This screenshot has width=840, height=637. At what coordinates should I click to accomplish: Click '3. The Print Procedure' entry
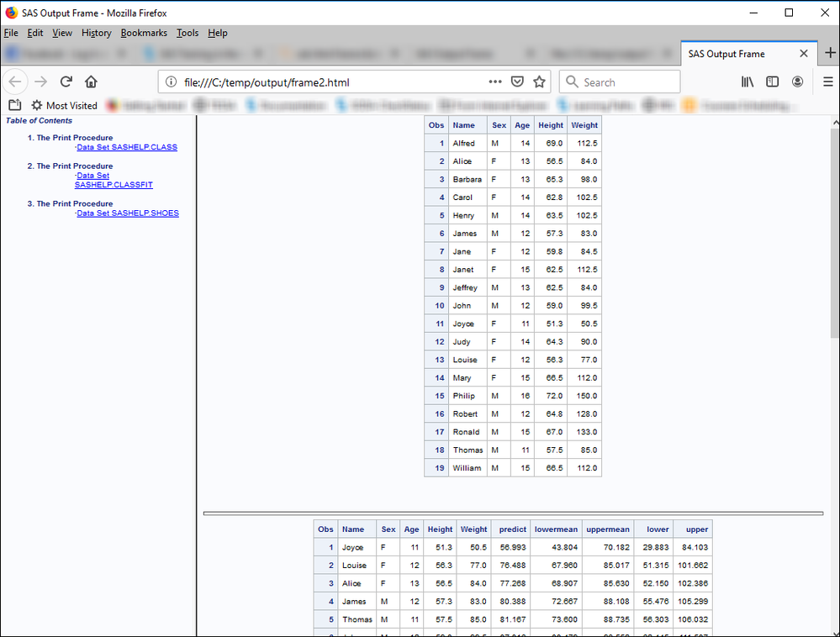[x=70, y=203]
